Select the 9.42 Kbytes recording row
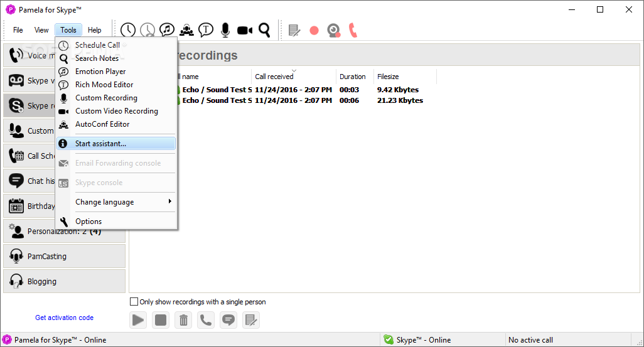The width and height of the screenshot is (644, 347). click(x=306, y=90)
